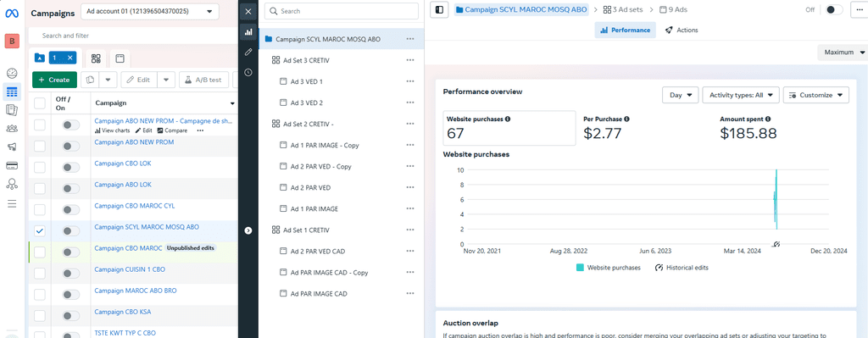Click the search field in the tree pane

tap(341, 11)
